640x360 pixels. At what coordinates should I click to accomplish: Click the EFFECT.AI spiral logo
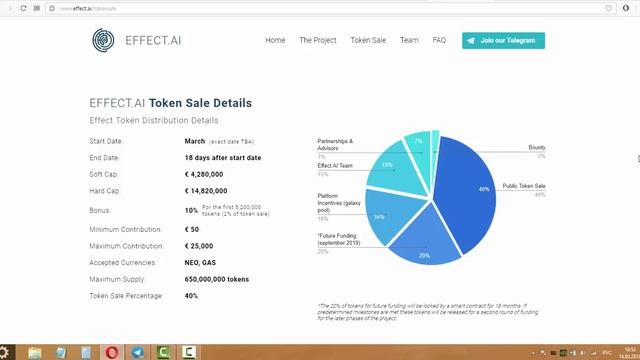click(103, 40)
